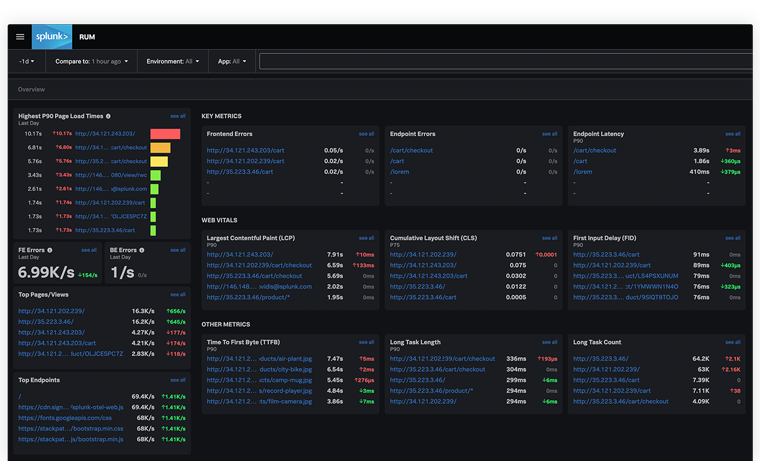Image resolution: width=760 pixels, height=461 pixels.
Task: Select the Overview tab
Action: click(31, 90)
